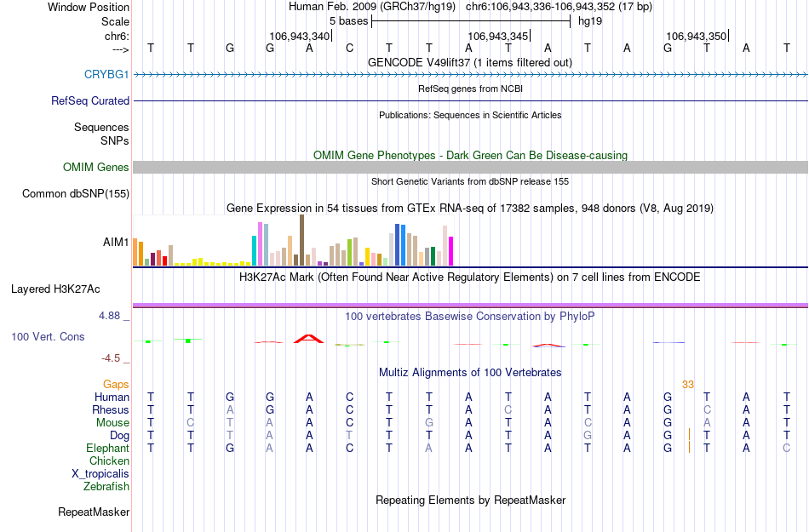Image resolution: width=809 pixels, height=532 pixels.
Task: Click the RepeatMasker track label
Action: (94, 512)
